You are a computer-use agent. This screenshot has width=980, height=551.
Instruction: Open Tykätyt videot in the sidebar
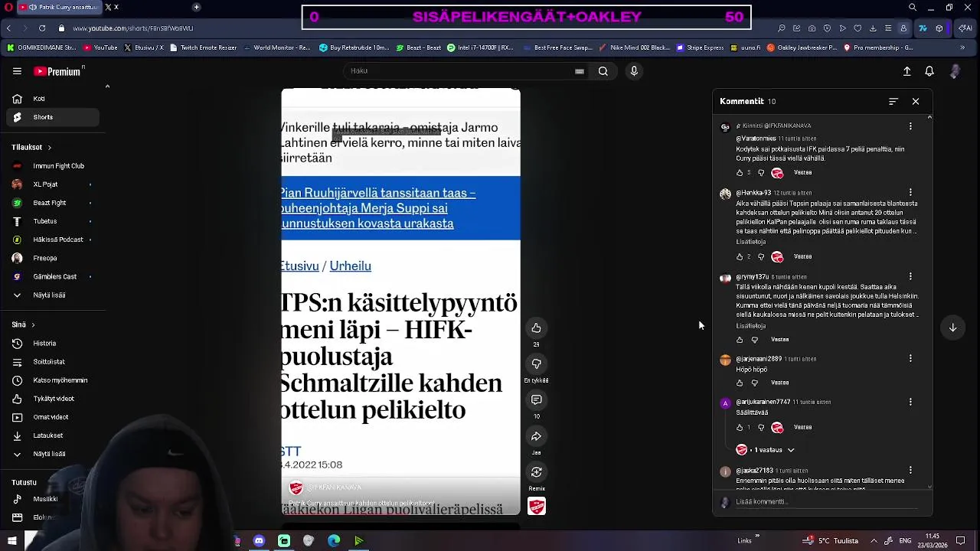(52, 399)
